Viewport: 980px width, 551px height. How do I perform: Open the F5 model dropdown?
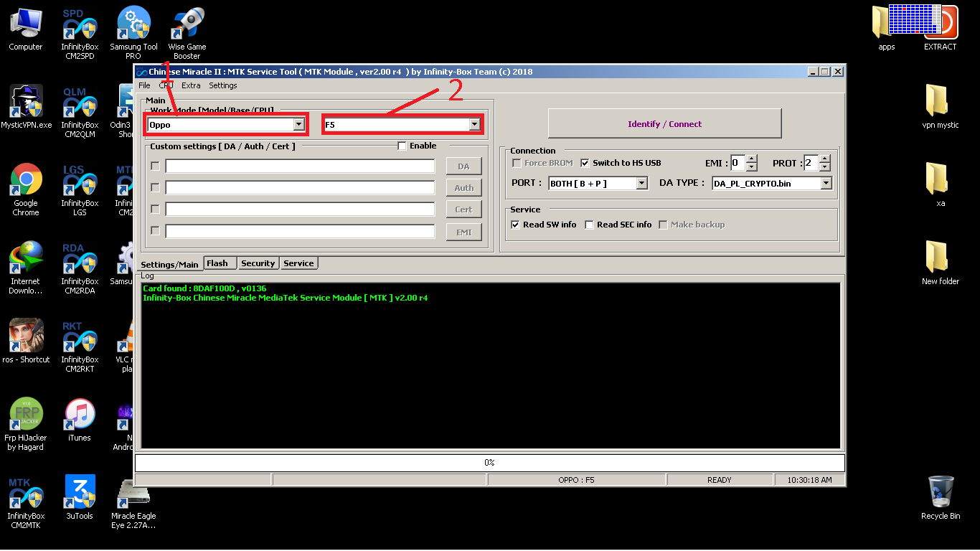point(474,124)
